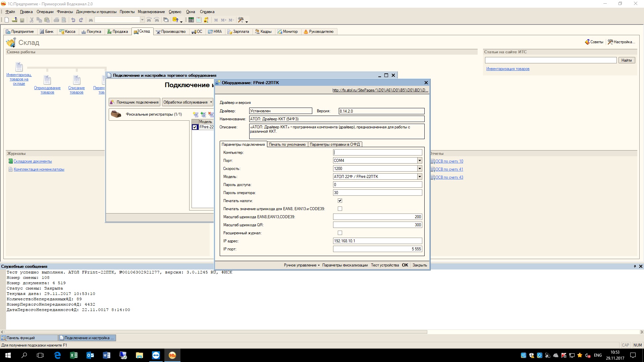Open the calendar toolbar icon

pyautogui.click(x=199, y=20)
